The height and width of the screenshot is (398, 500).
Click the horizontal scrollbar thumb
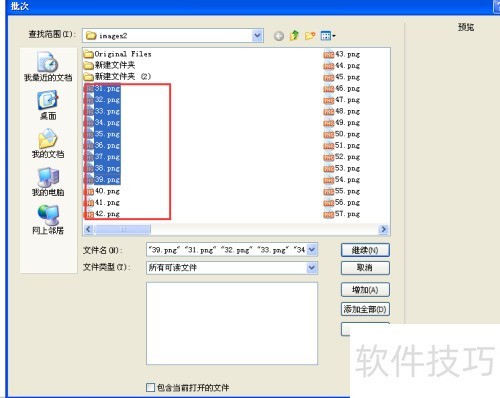point(122,229)
